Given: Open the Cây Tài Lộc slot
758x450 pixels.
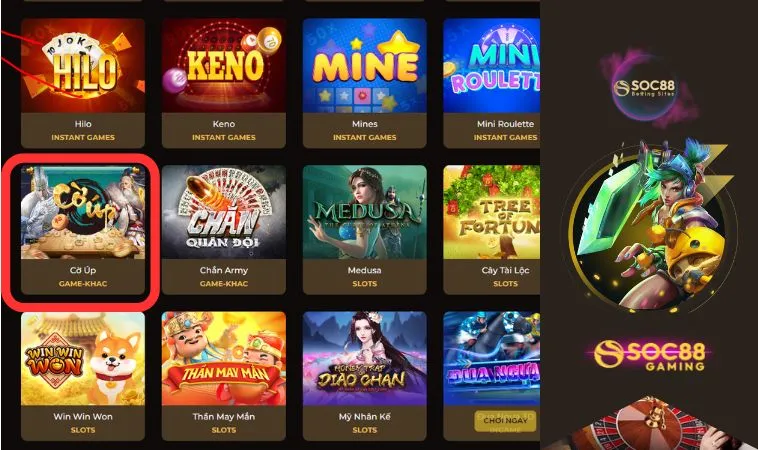Looking at the screenshot, I should click(x=492, y=230).
